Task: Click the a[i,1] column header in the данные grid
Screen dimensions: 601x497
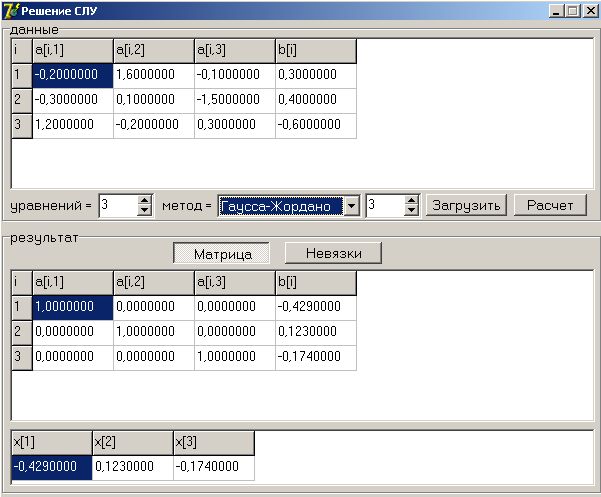Action: (x=72, y=50)
